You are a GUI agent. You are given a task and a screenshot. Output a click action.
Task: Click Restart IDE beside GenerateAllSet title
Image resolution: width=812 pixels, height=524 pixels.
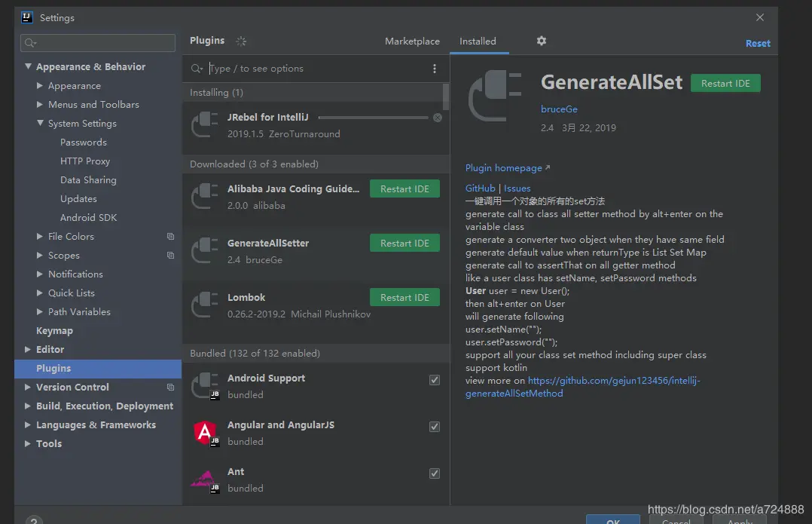pos(725,84)
